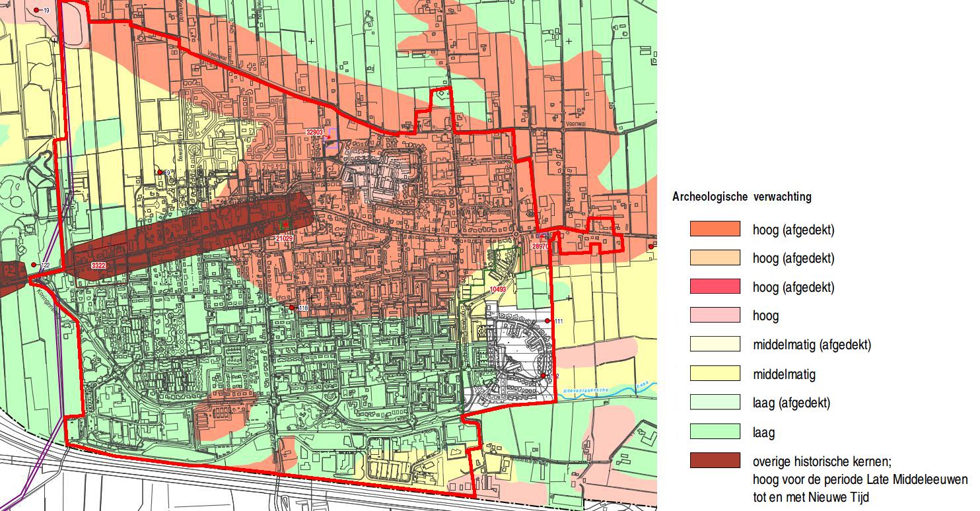Select the red dot marker 111
This screenshot has height=511, width=980.
point(547,321)
